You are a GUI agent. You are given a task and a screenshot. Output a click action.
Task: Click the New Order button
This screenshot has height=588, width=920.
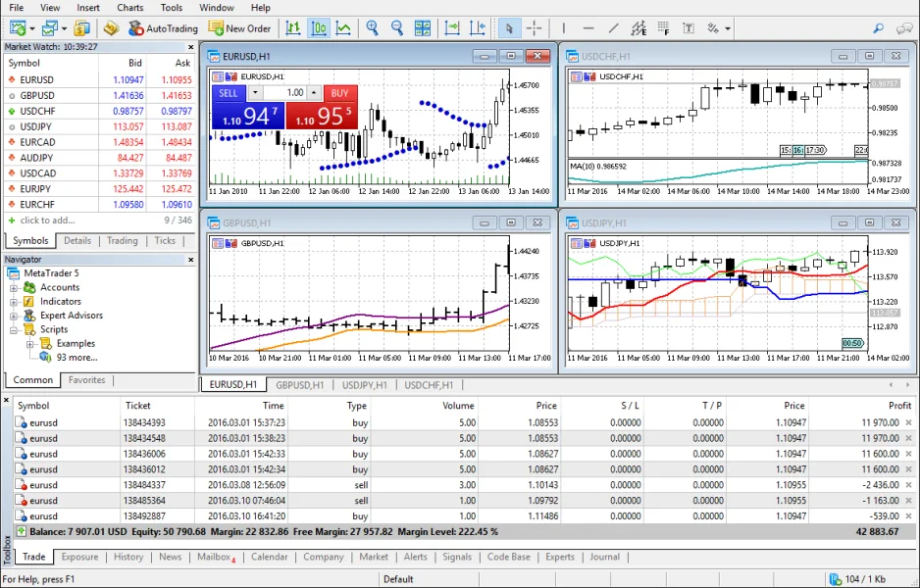pyautogui.click(x=240, y=28)
